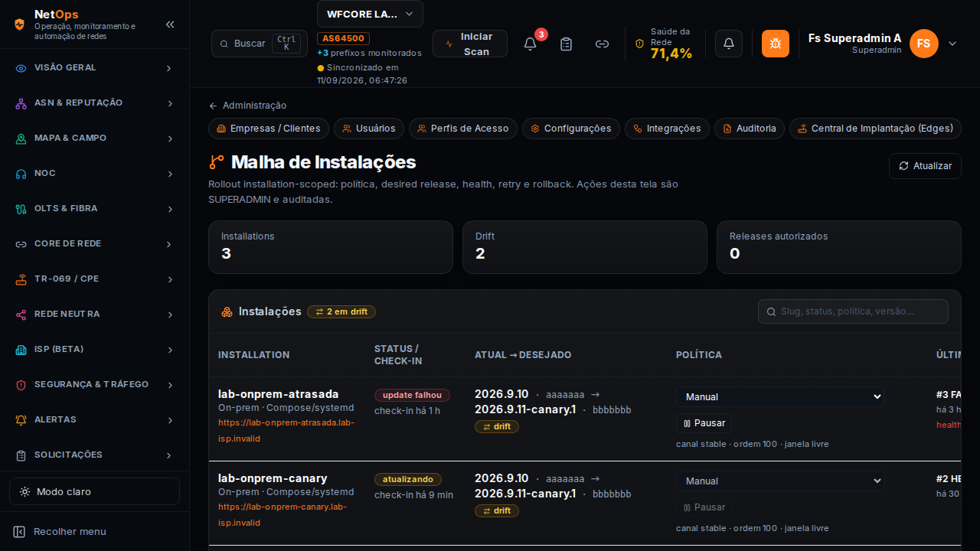The width and height of the screenshot is (980, 551).
Task: Open the user account menu chevron
Action: [952, 44]
